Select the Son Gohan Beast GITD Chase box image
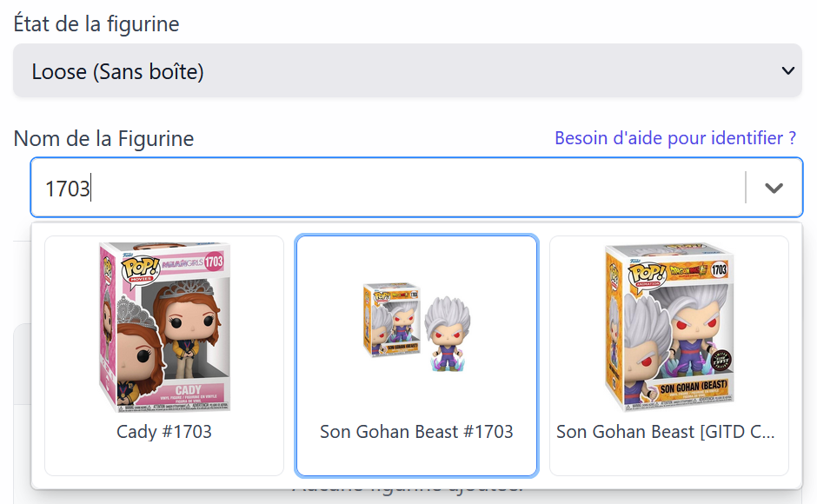Screen dimensions: 817x504 tap(668, 326)
